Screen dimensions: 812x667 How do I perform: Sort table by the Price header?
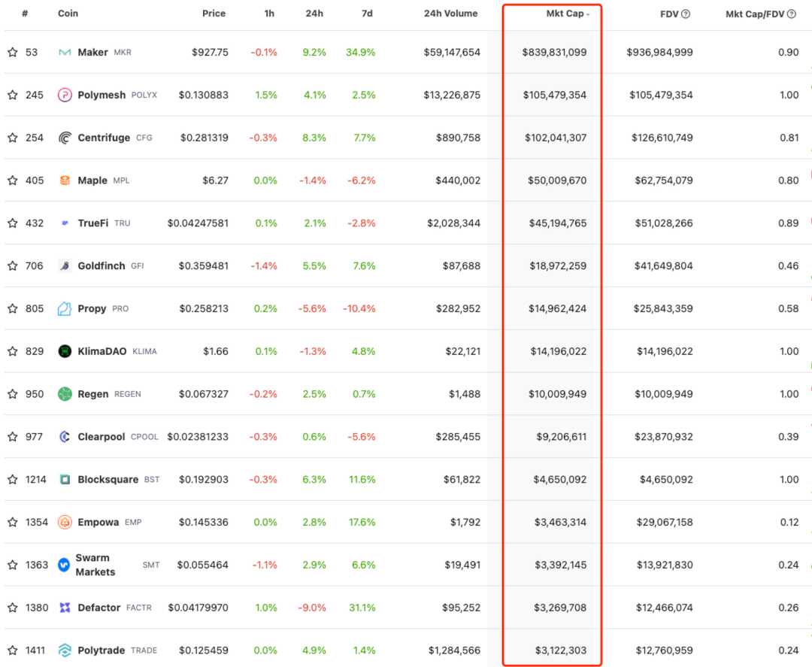(x=214, y=14)
